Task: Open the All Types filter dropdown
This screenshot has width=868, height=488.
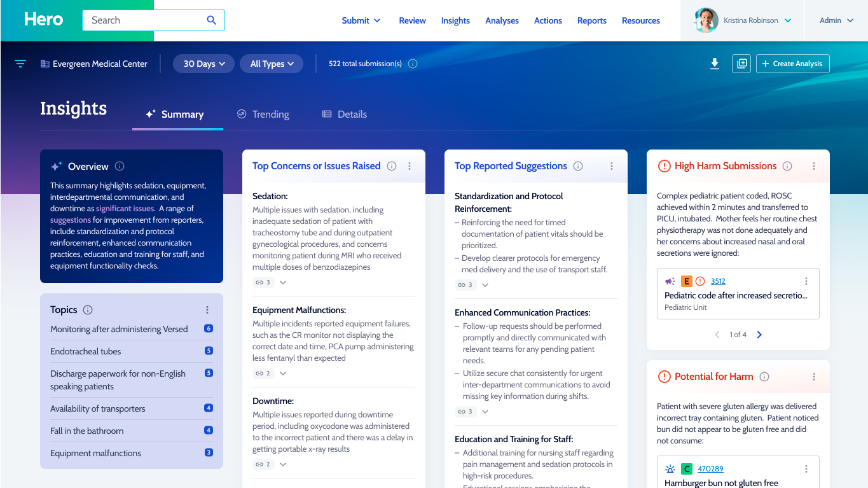Action: pos(272,64)
